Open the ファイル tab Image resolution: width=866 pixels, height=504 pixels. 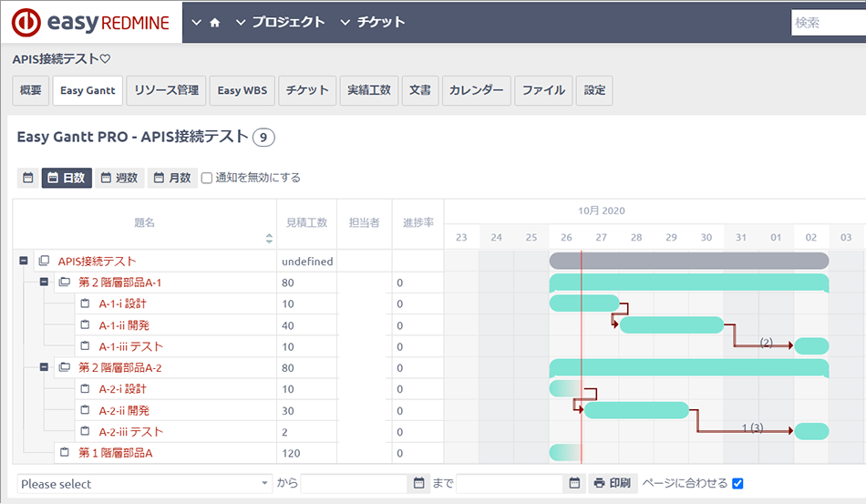point(543,90)
